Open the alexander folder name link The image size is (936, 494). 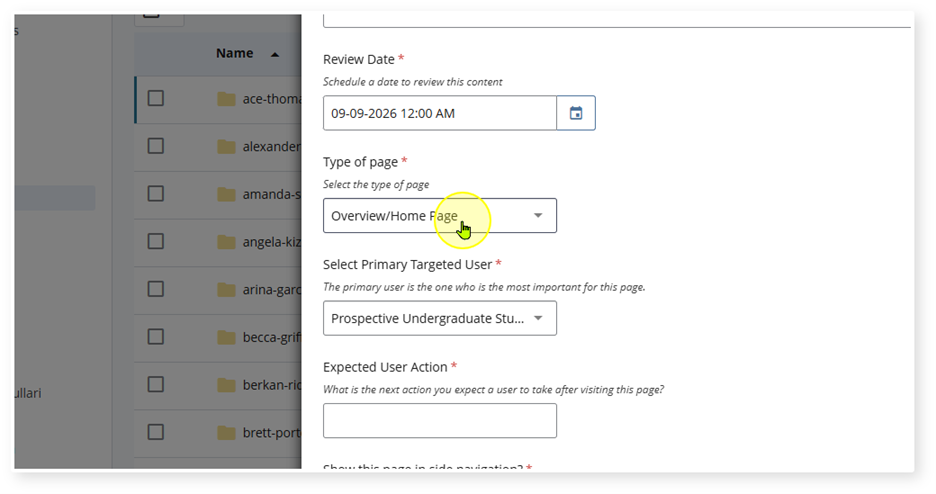coord(271,147)
